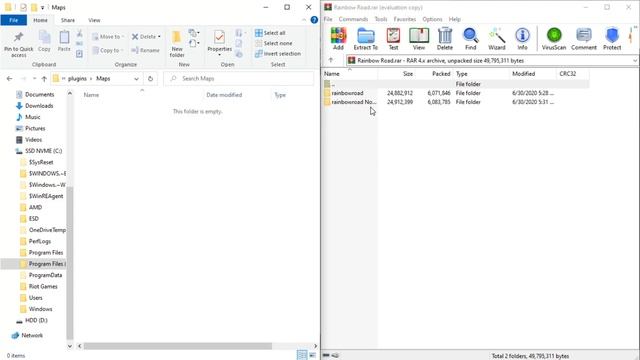Go up one folder in Explorer

(44, 78)
